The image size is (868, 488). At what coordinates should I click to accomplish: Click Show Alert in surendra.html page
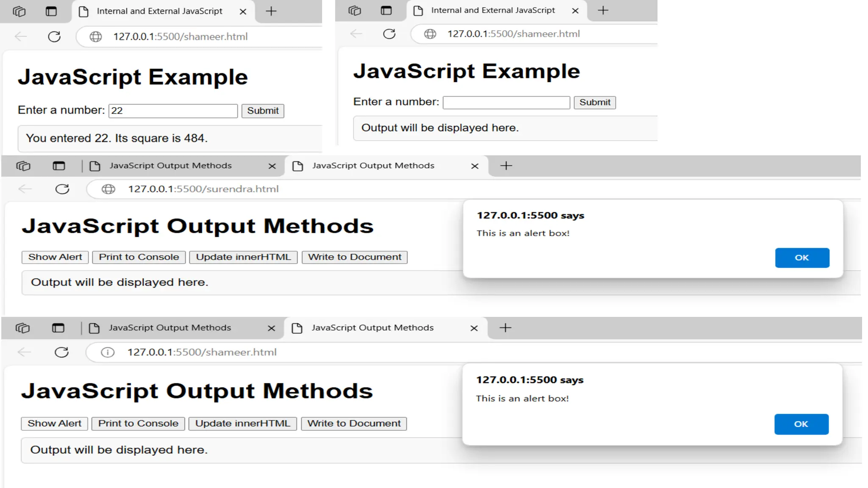[x=55, y=257]
